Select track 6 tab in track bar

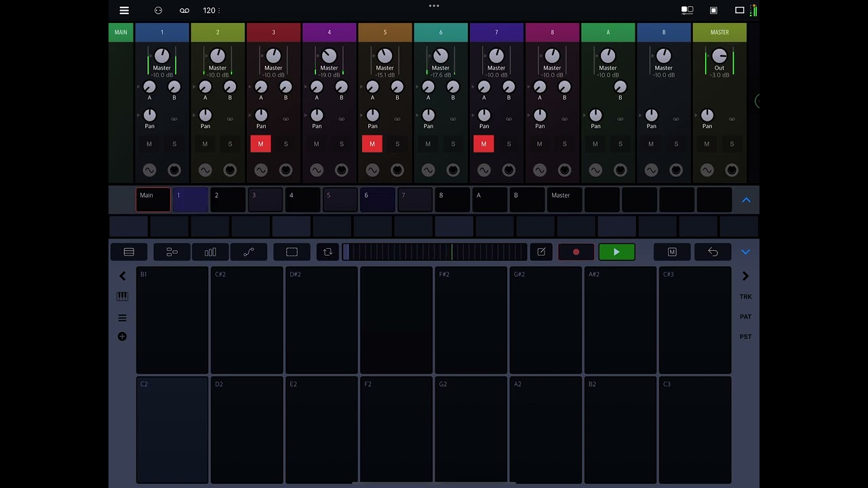click(x=377, y=200)
